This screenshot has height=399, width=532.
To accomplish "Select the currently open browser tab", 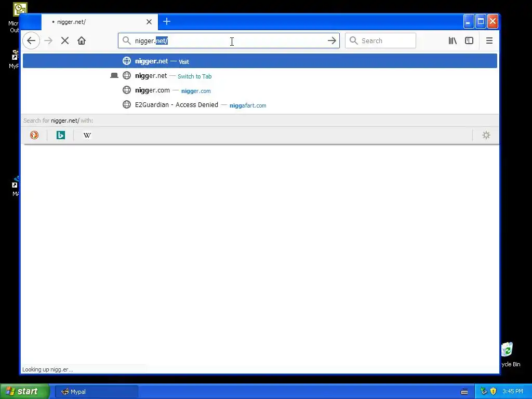I will point(99,22).
